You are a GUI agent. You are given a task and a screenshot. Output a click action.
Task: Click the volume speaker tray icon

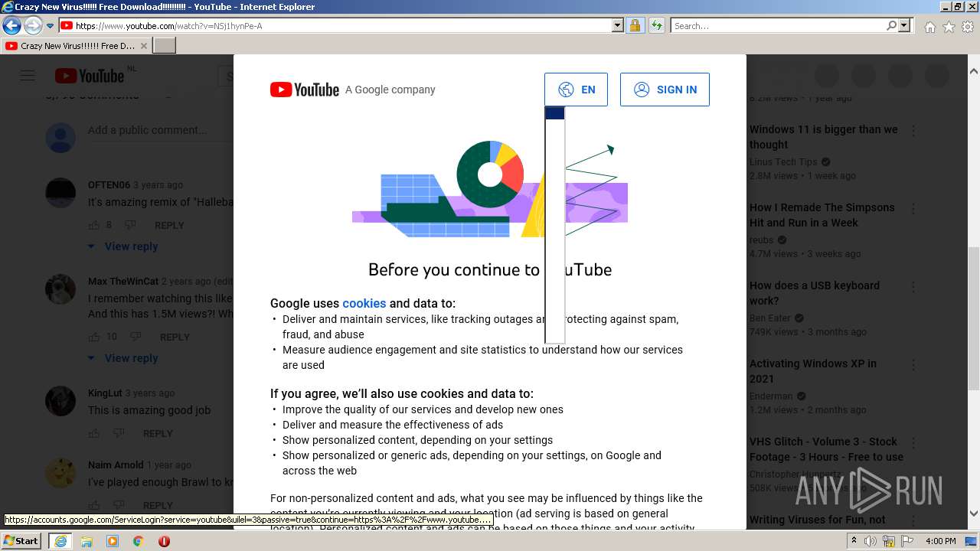point(871,541)
